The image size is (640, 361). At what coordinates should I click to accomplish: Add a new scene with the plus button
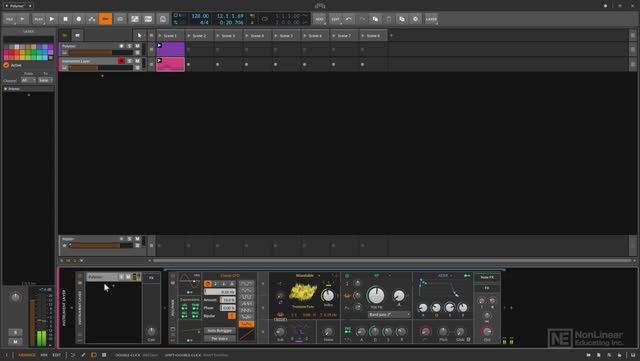click(391, 36)
